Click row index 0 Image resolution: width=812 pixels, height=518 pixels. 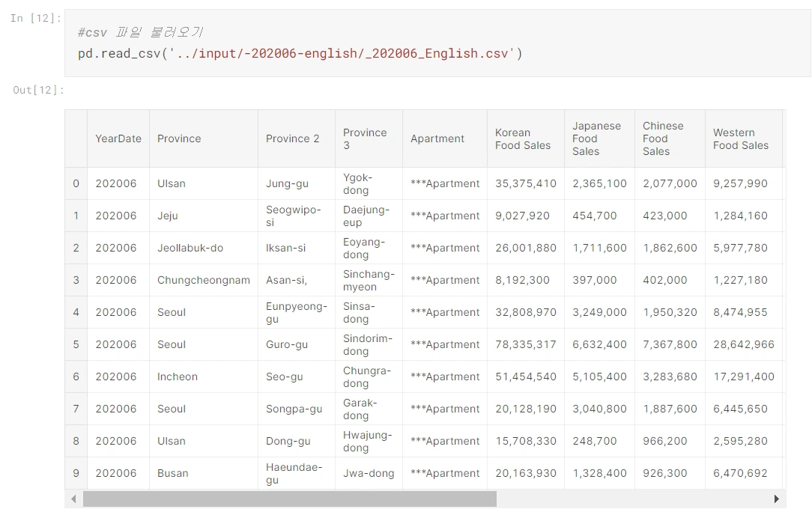click(76, 183)
